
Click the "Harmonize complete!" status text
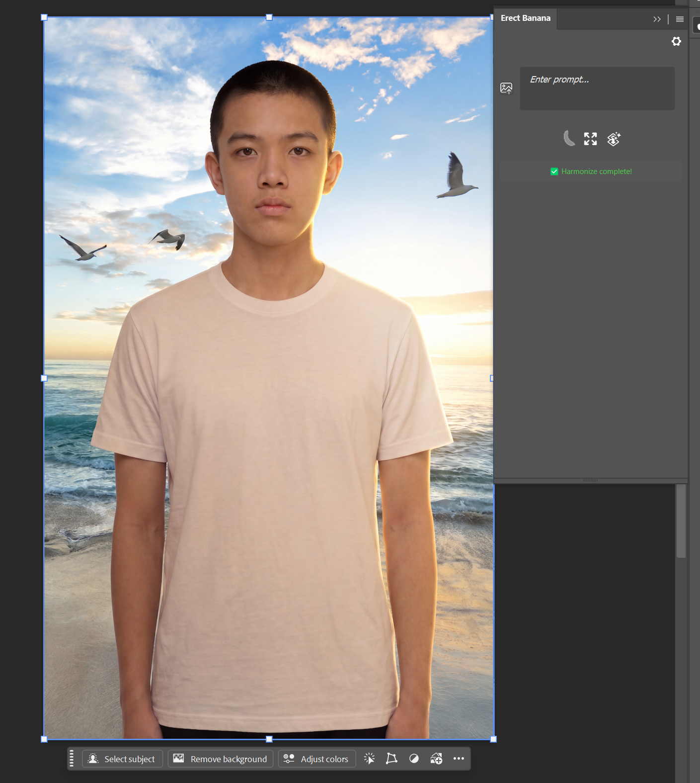tap(597, 172)
